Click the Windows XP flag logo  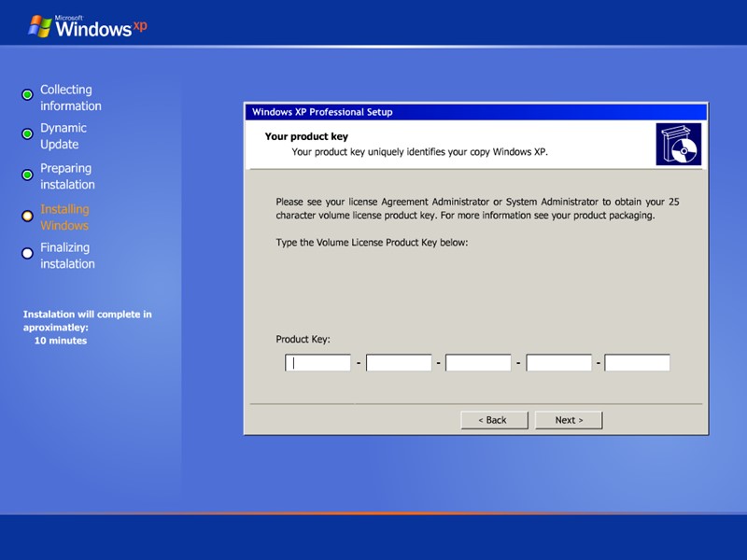click(40, 26)
